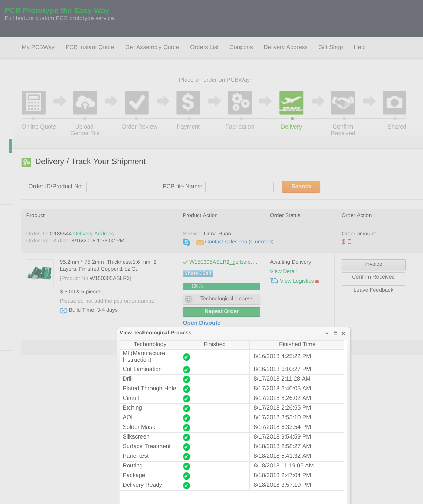This screenshot has width=423, height=504.
Task: Open the View Logistics link
Action: coord(296,281)
